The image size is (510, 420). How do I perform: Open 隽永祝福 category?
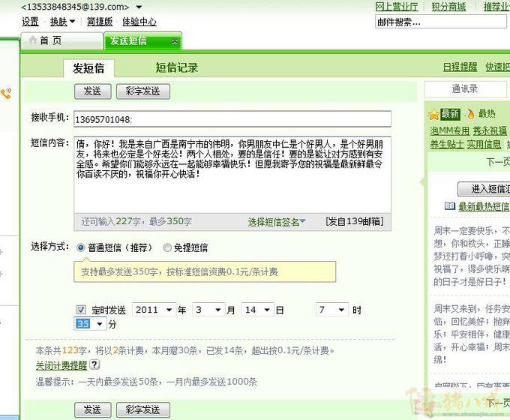click(490, 130)
